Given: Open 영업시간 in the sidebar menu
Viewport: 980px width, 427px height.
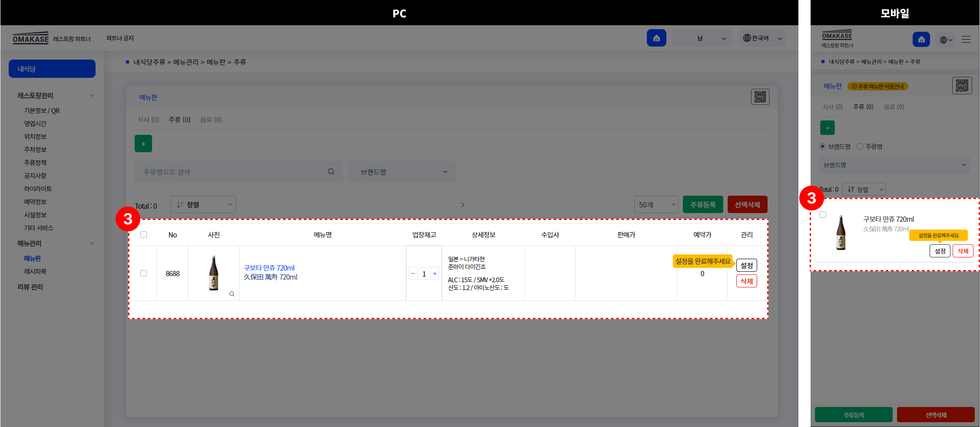Looking at the screenshot, I should point(35,123).
